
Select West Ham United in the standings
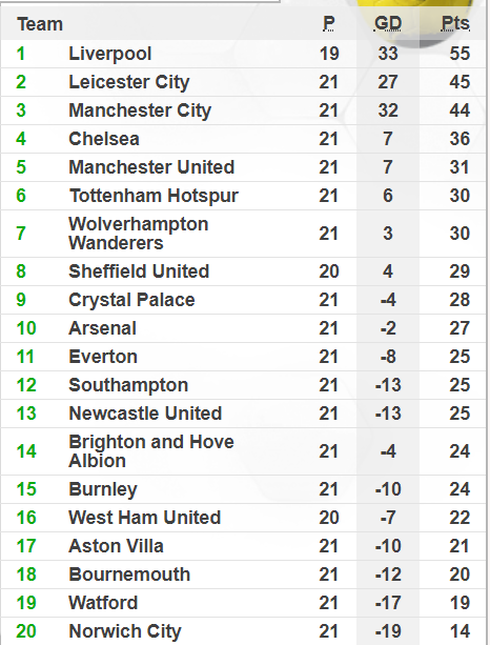(145, 517)
